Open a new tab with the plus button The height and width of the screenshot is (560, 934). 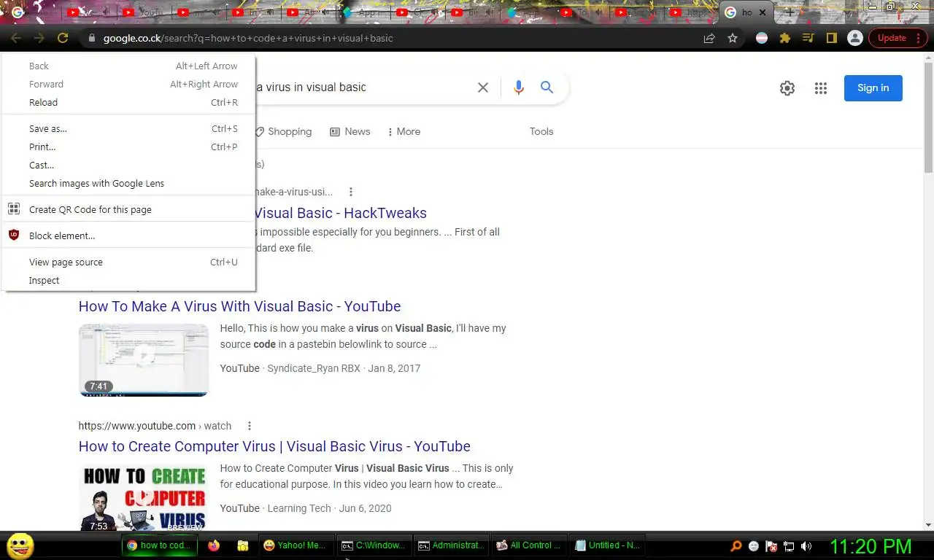coord(790,12)
